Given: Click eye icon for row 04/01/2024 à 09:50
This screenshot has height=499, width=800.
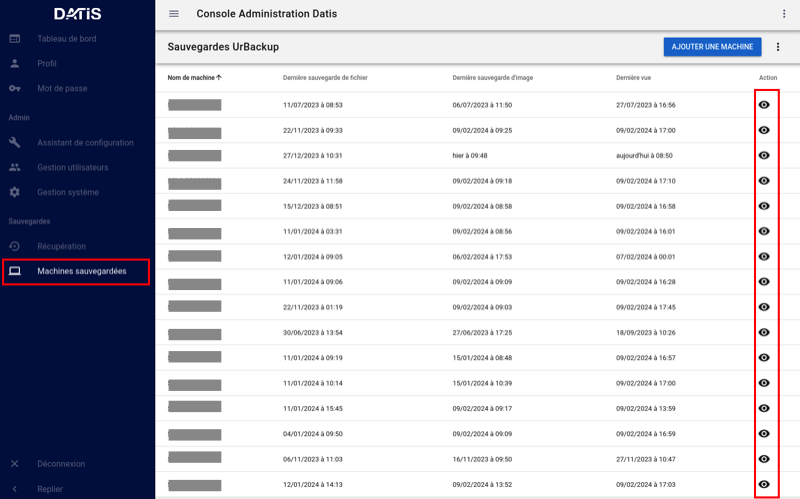Looking at the screenshot, I should pos(764,434).
